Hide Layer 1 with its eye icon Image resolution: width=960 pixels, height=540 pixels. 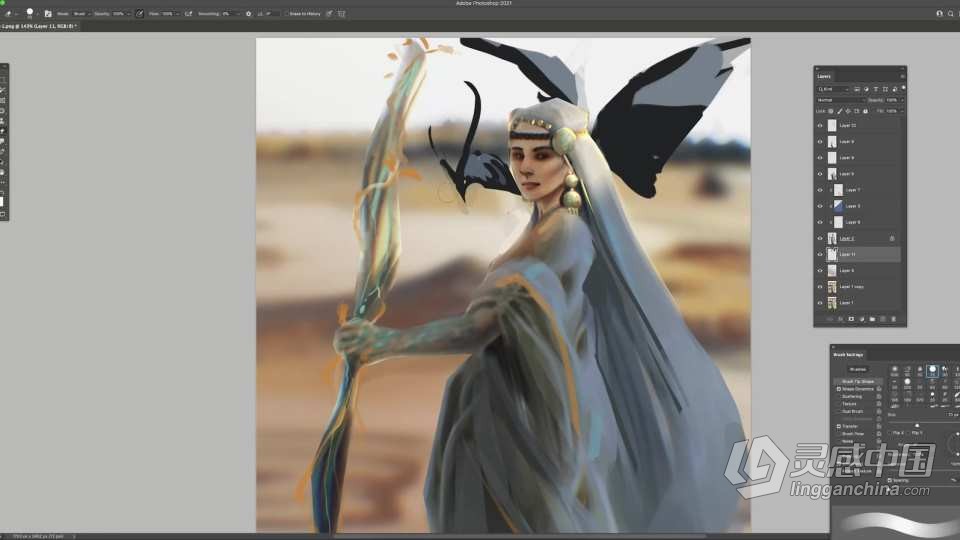point(820,302)
